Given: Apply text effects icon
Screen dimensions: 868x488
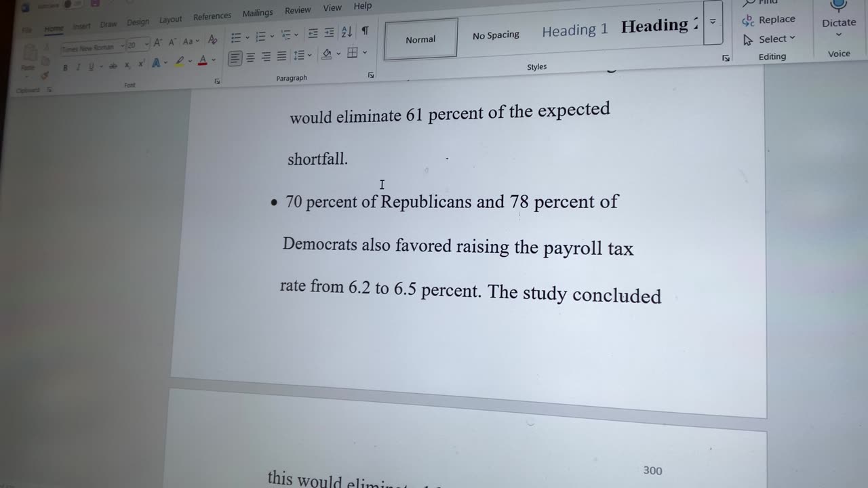Looking at the screenshot, I should (156, 63).
